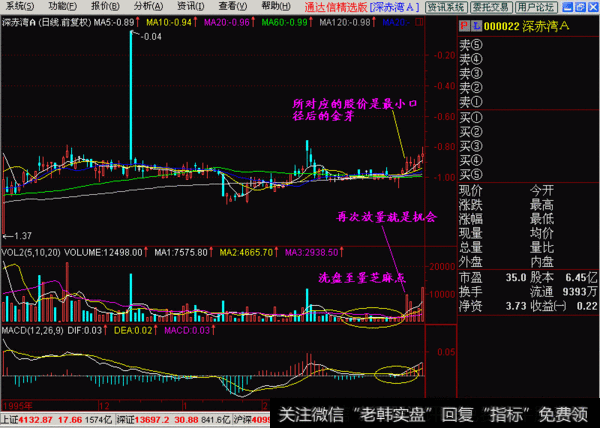Select the 买① bid price row
This screenshot has width=600, height=428.
pyautogui.click(x=470, y=118)
